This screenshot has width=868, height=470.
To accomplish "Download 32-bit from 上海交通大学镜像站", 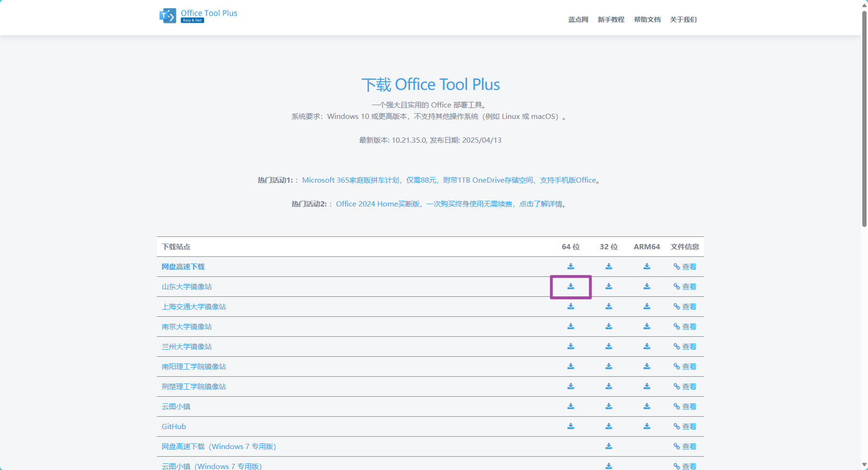I will (x=609, y=306).
